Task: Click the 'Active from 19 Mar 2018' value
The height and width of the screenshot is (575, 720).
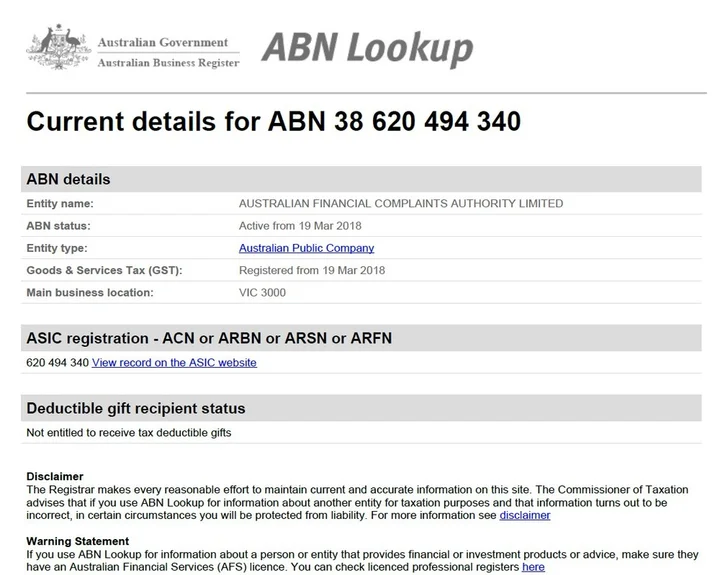Action: (x=300, y=226)
